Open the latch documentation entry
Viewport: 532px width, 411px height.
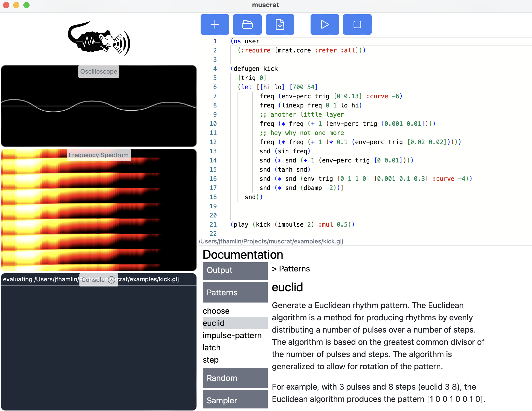212,348
